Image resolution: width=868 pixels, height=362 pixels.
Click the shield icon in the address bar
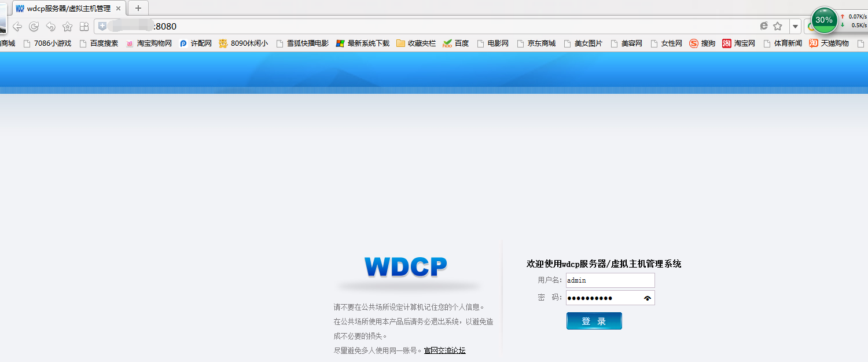[x=102, y=26]
